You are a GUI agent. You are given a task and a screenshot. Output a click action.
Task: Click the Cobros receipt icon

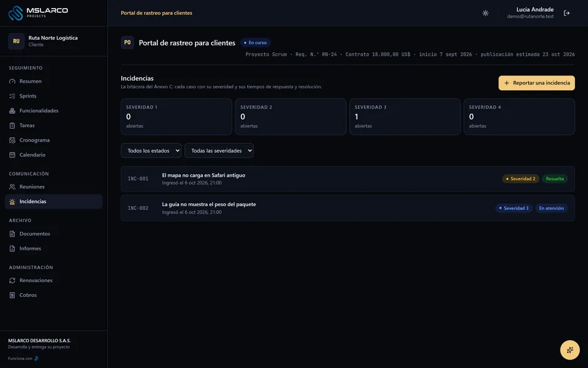12,295
